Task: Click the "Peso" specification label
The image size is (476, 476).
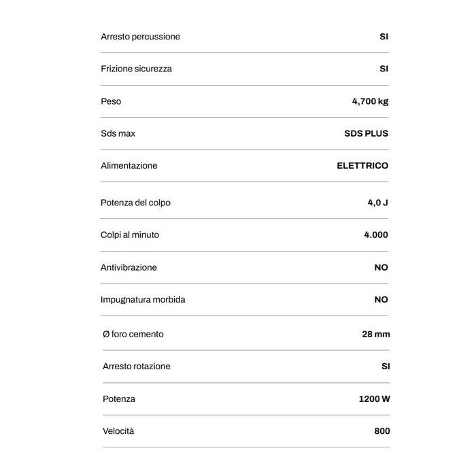Action: tap(111, 101)
